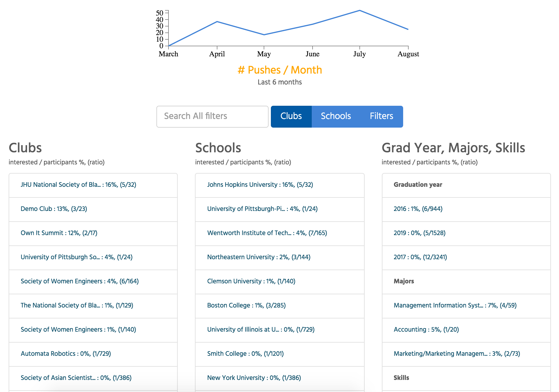The image size is (559, 392).
Task: Select graduation year 2017 filter
Action: (x=420, y=257)
